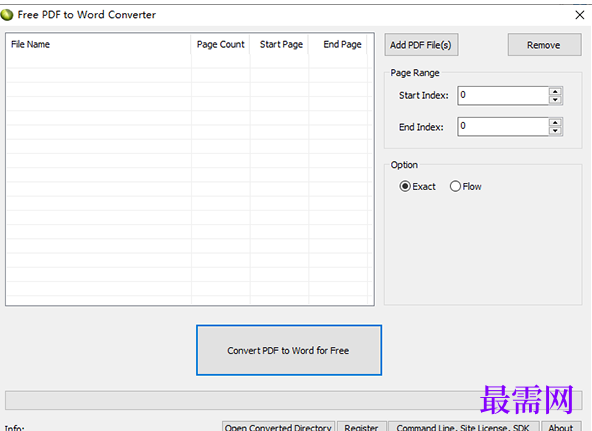This screenshot has width=592, height=431.
Task: Click Convert PDF to Word for Free
Action: click(289, 350)
